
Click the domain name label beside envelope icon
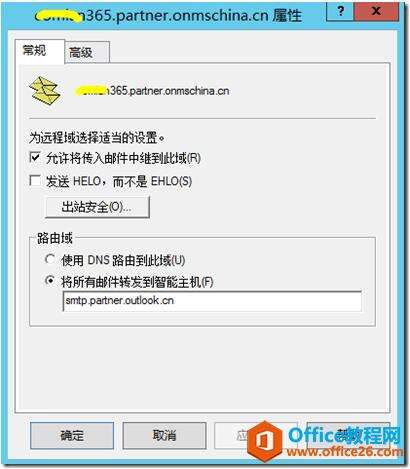point(152,91)
